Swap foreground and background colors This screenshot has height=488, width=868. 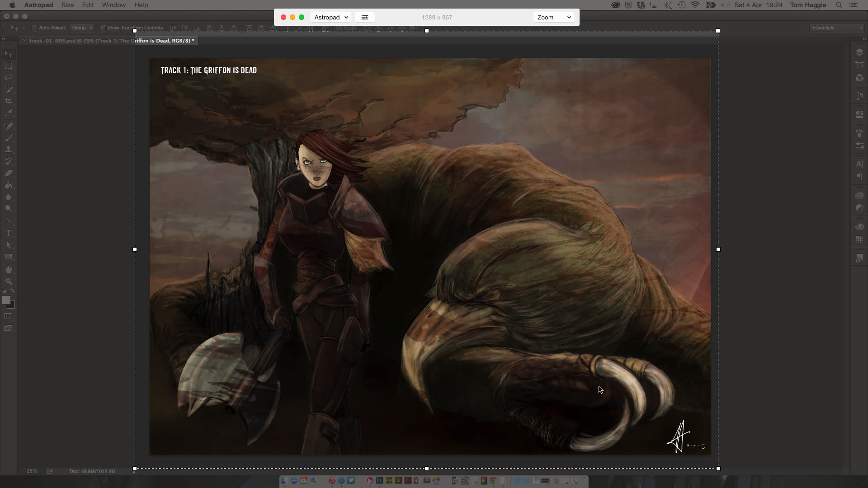pyautogui.click(x=12, y=291)
